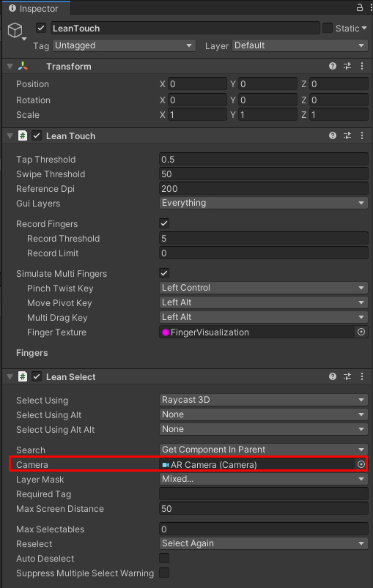The height and width of the screenshot is (588, 373).
Task: Open Transform three-dot context menu
Action: pos(362,66)
